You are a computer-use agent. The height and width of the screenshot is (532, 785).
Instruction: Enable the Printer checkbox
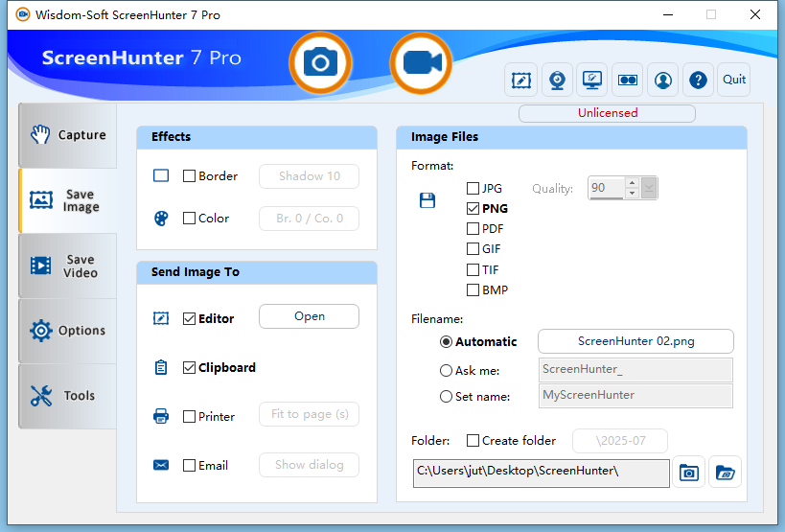click(189, 416)
